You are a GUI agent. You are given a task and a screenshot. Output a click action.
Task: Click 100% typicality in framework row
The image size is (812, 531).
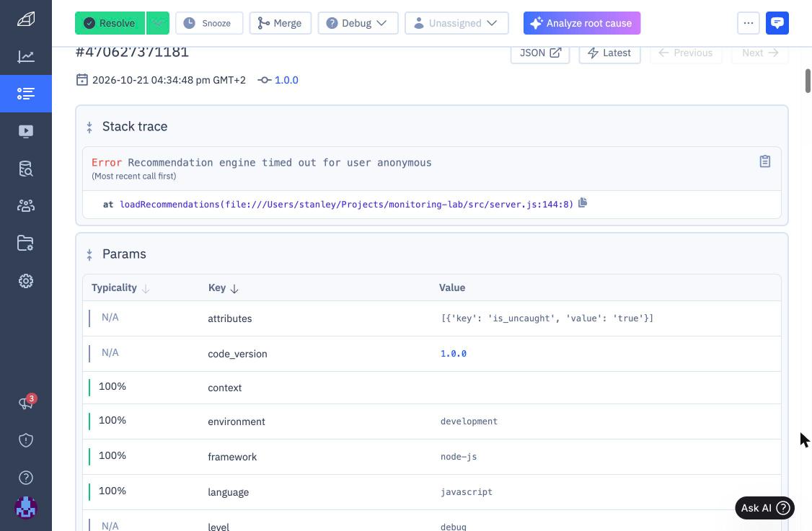112,456
